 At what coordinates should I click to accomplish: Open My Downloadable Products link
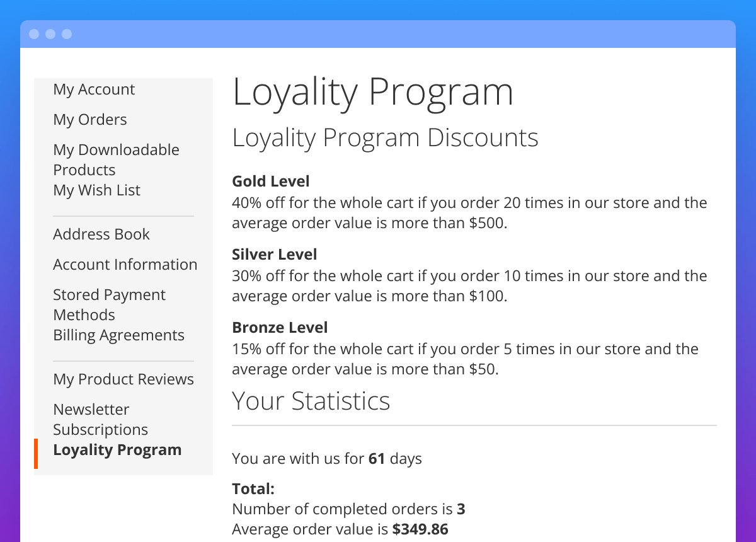coord(116,159)
